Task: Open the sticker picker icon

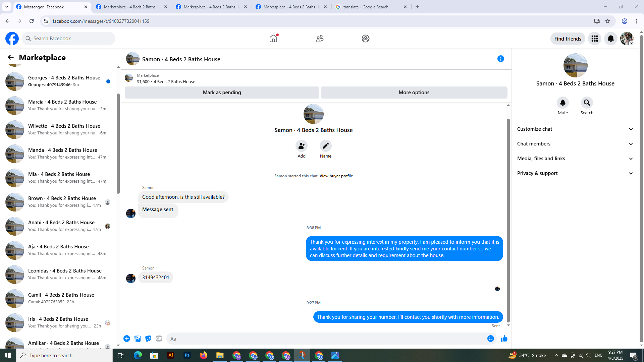Action: (x=148, y=339)
